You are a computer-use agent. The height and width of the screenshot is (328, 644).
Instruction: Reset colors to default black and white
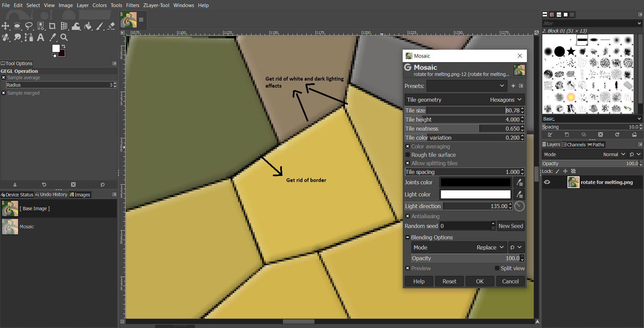click(x=54, y=55)
